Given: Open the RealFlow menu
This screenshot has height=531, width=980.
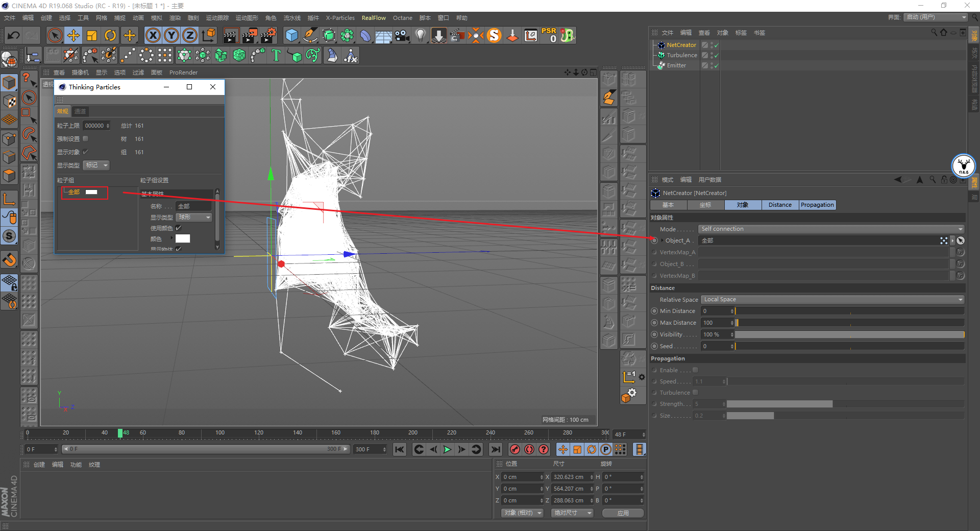Looking at the screenshot, I should tap(374, 18).
